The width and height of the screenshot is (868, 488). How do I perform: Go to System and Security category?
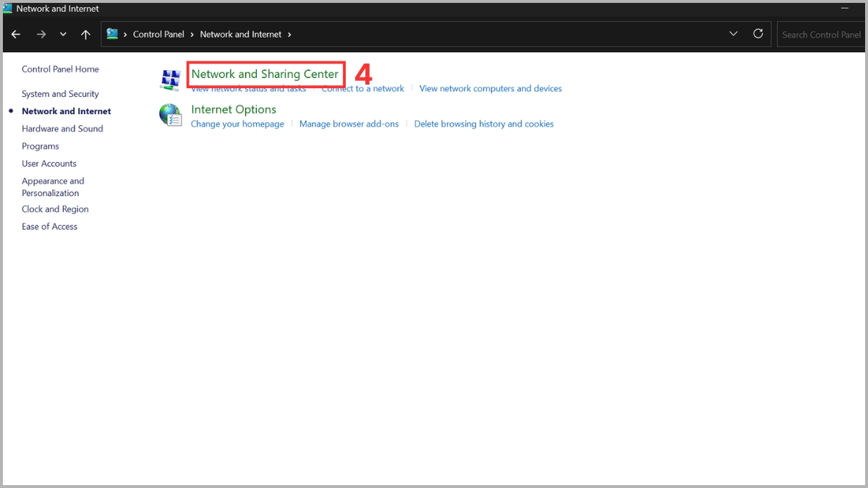coord(60,94)
